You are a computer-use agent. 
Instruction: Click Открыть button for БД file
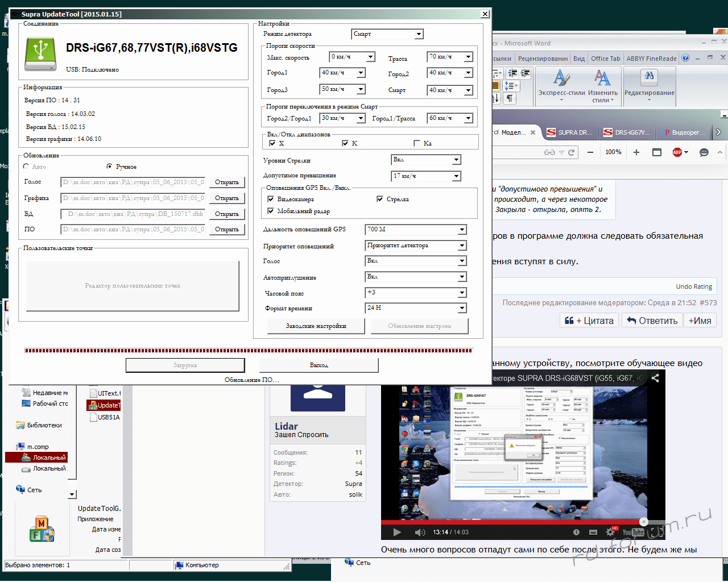pos(227,214)
